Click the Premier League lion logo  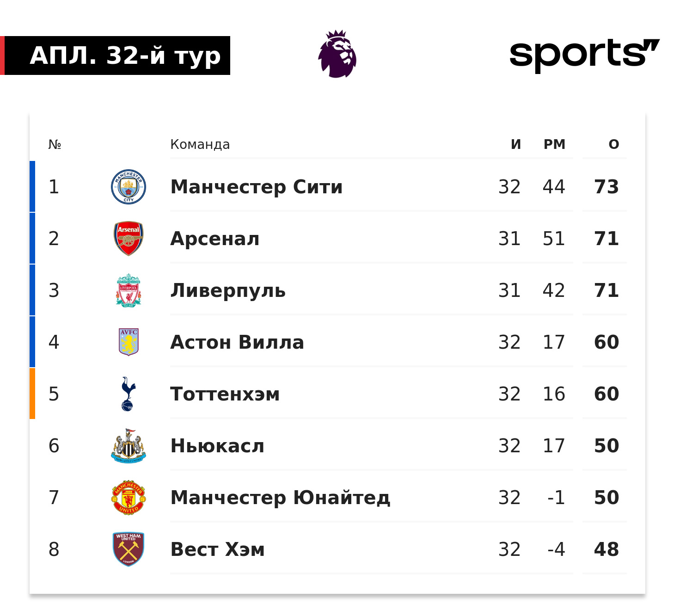[337, 54]
